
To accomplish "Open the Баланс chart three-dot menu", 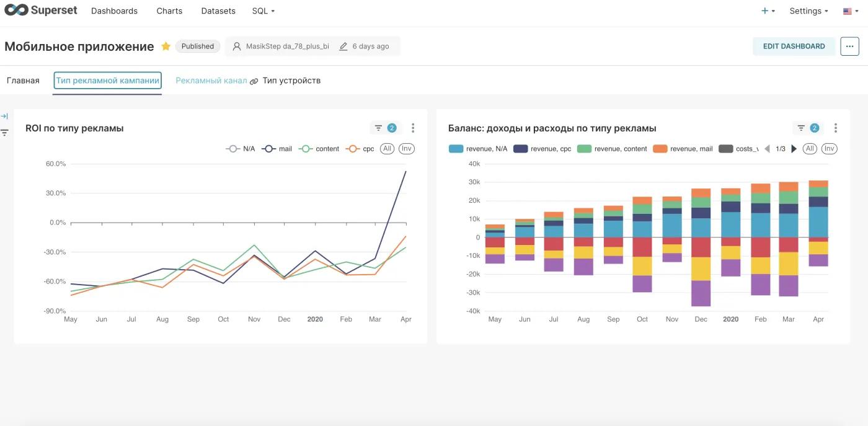I will [x=836, y=128].
